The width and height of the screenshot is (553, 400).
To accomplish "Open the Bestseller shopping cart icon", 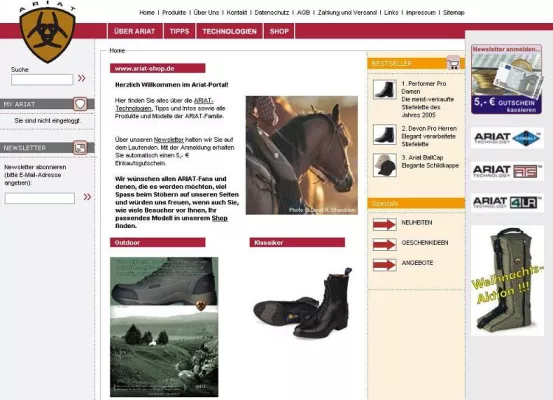I will (453, 63).
